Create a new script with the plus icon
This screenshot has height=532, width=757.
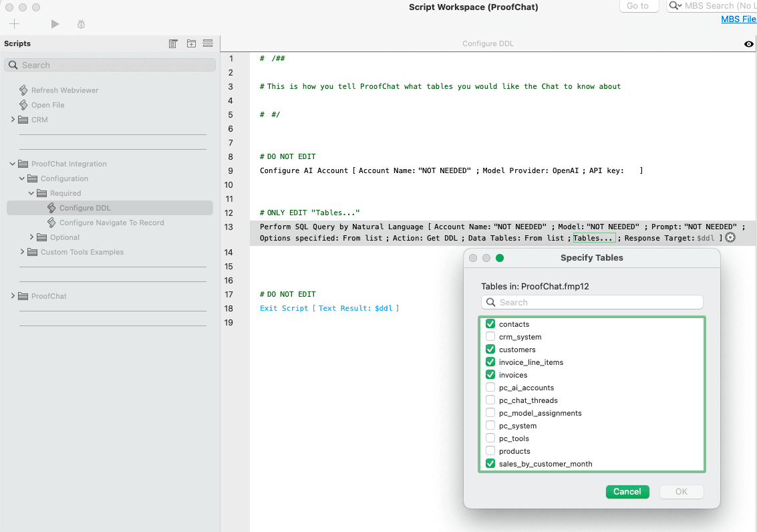click(x=14, y=23)
